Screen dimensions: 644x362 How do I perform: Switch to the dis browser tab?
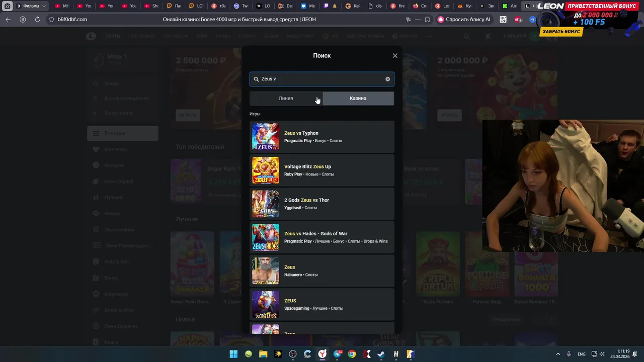[x=375, y=6]
